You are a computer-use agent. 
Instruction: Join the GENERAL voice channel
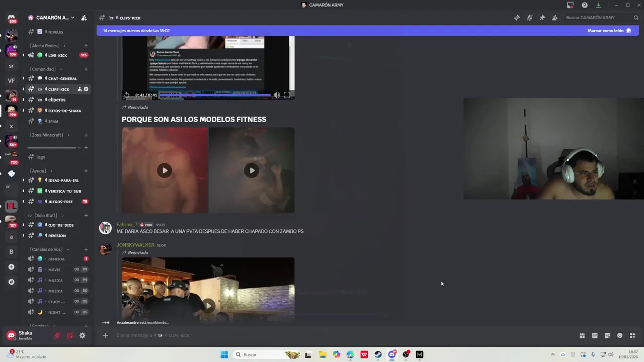[57, 259]
